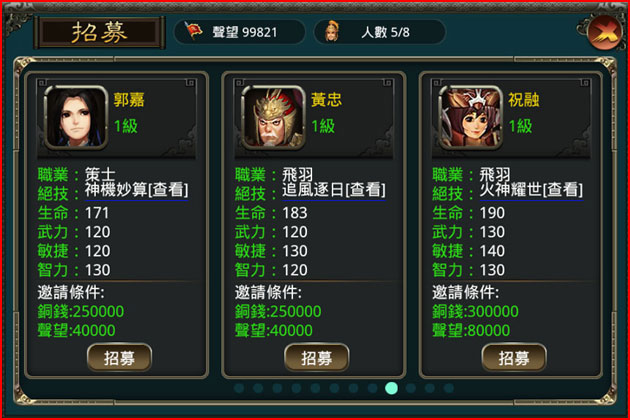Tap the 聲望 reputation flag icon
Viewport: 630px width, 420px height.
click(193, 31)
